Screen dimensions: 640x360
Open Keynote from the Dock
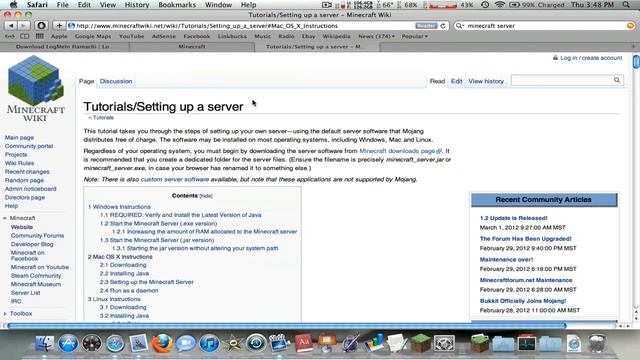327,343
